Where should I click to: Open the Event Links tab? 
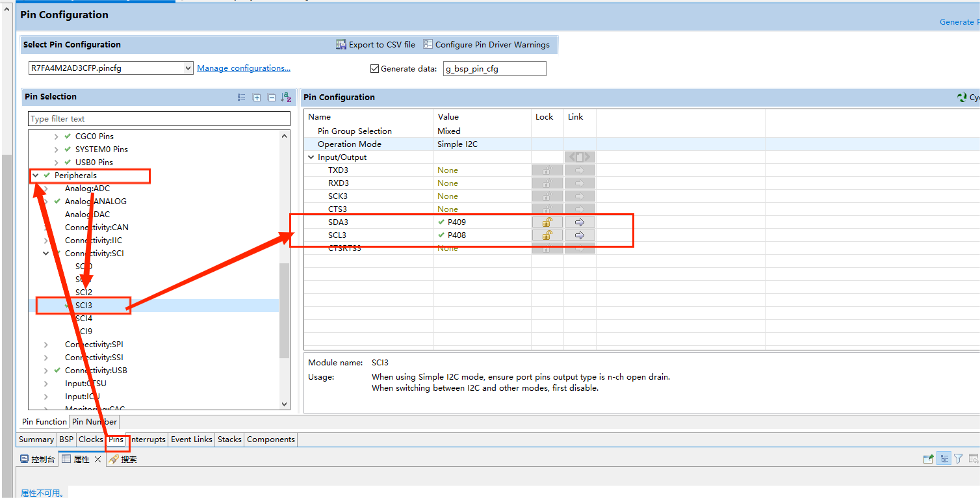192,439
